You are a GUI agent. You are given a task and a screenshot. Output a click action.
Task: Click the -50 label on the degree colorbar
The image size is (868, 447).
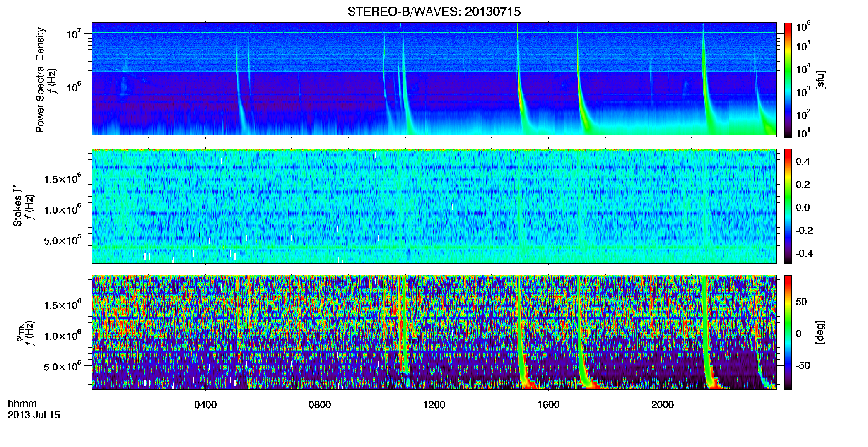point(803,366)
